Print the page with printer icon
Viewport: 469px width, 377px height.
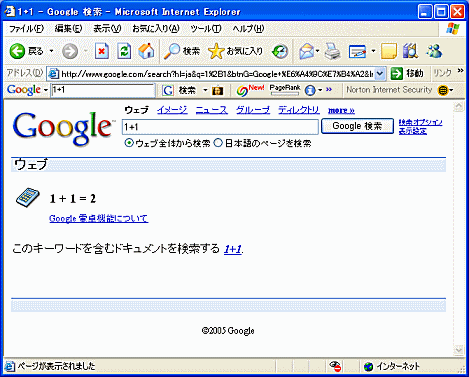332,51
